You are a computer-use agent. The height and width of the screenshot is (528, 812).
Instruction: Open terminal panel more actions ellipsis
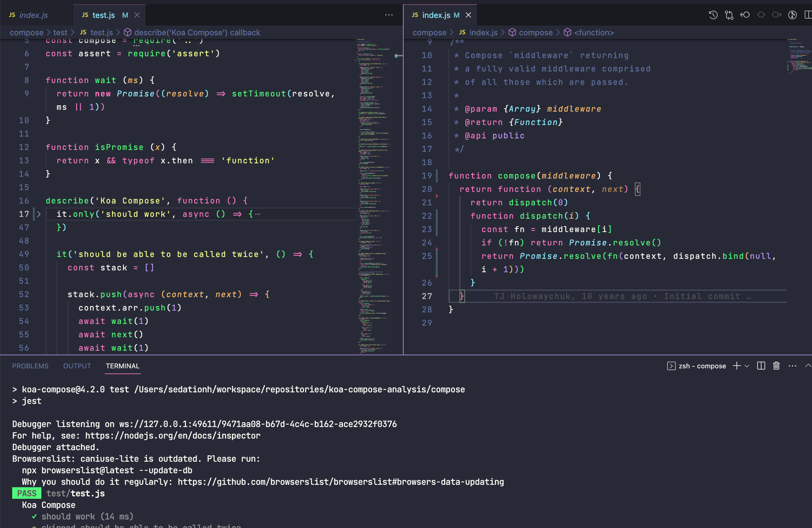pos(792,366)
